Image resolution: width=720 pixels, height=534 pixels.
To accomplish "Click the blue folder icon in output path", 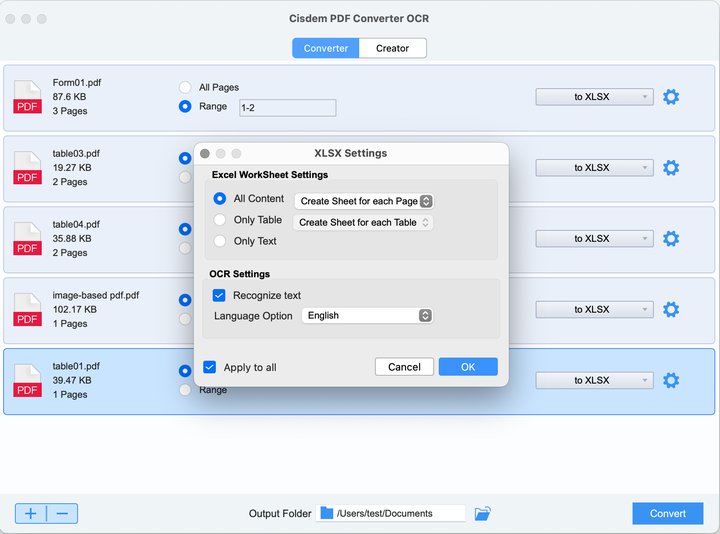I will 326,513.
